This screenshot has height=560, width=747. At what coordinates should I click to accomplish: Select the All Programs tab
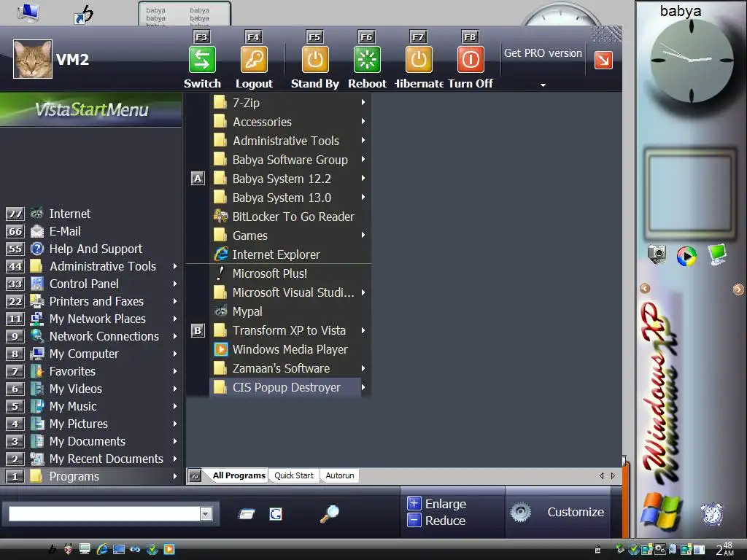coord(239,475)
